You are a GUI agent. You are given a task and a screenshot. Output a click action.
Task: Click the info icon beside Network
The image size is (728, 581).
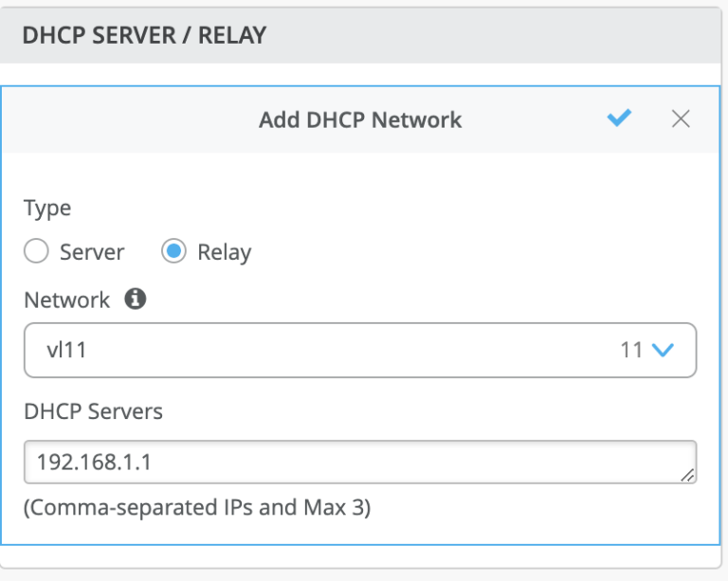[x=136, y=300]
